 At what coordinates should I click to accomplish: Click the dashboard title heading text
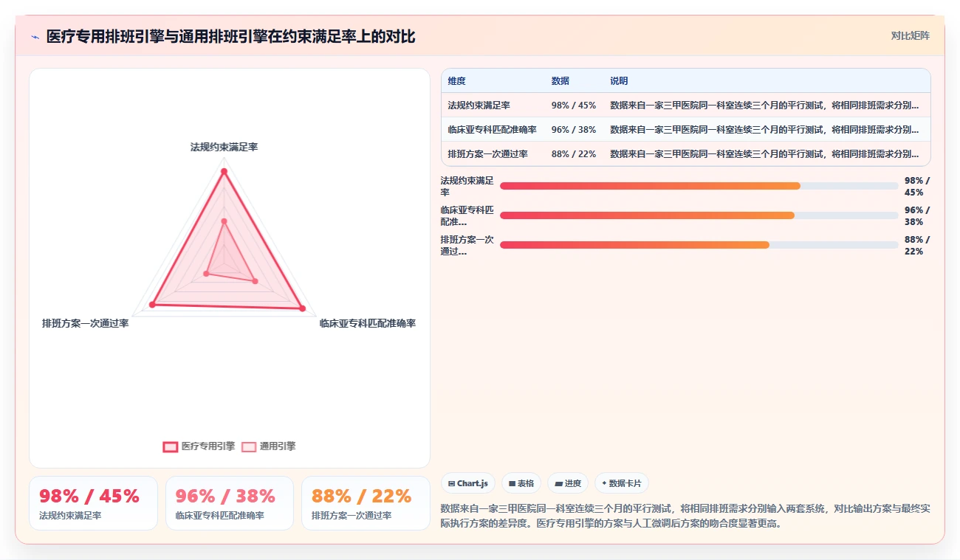point(231,36)
